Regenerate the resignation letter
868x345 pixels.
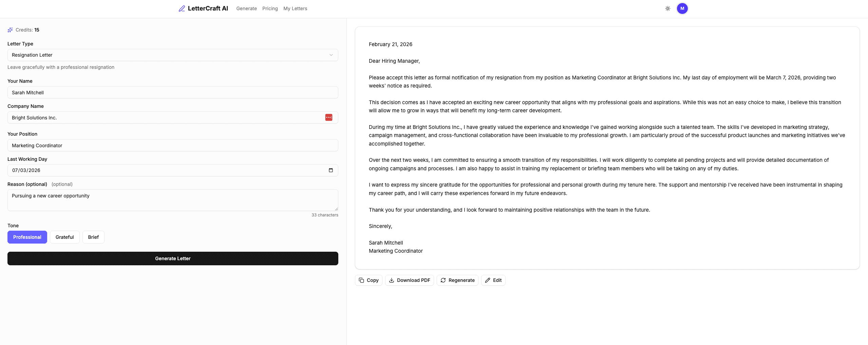457,280
